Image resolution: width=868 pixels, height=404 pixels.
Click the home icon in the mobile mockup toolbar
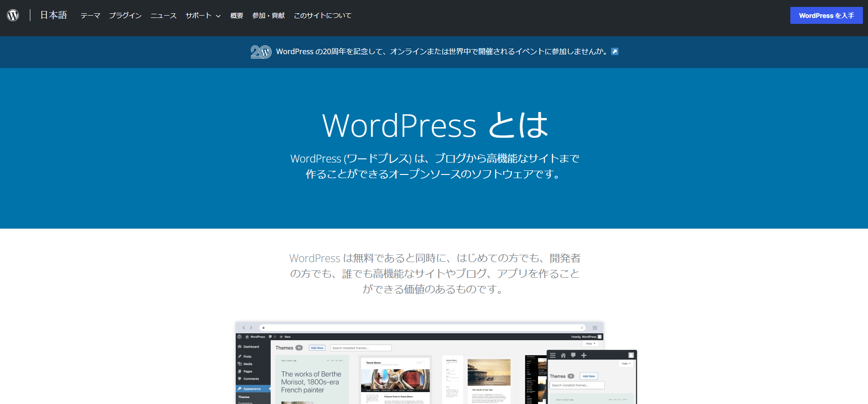tap(563, 355)
